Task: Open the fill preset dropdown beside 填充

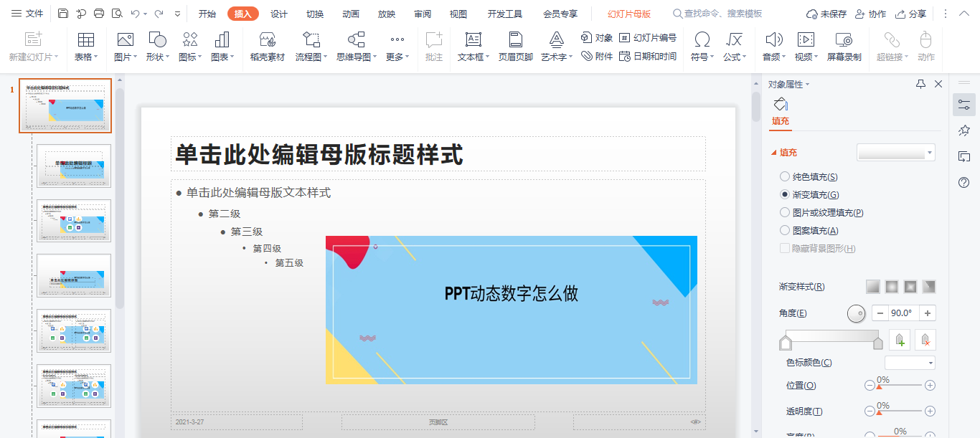Action: click(896, 152)
